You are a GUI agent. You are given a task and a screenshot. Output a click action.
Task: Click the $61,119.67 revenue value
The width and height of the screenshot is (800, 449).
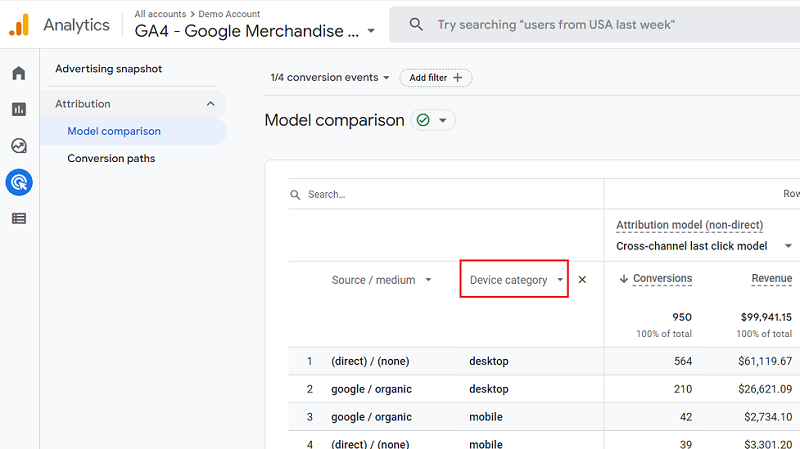(765, 361)
